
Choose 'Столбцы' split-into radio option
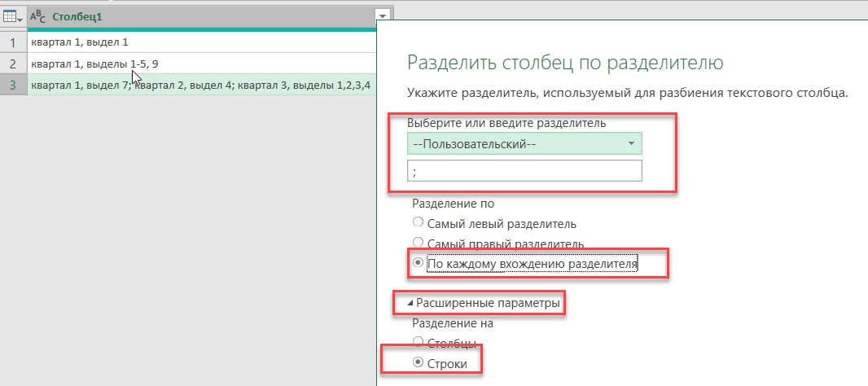click(x=418, y=342)
